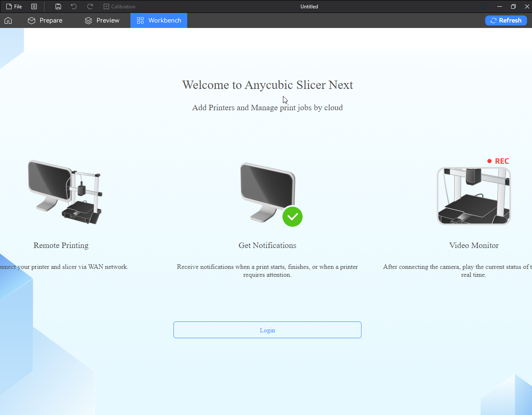Click "Welcome to Anycubic Slicer Next" title

pyautogui.click(x=267, y=85)
